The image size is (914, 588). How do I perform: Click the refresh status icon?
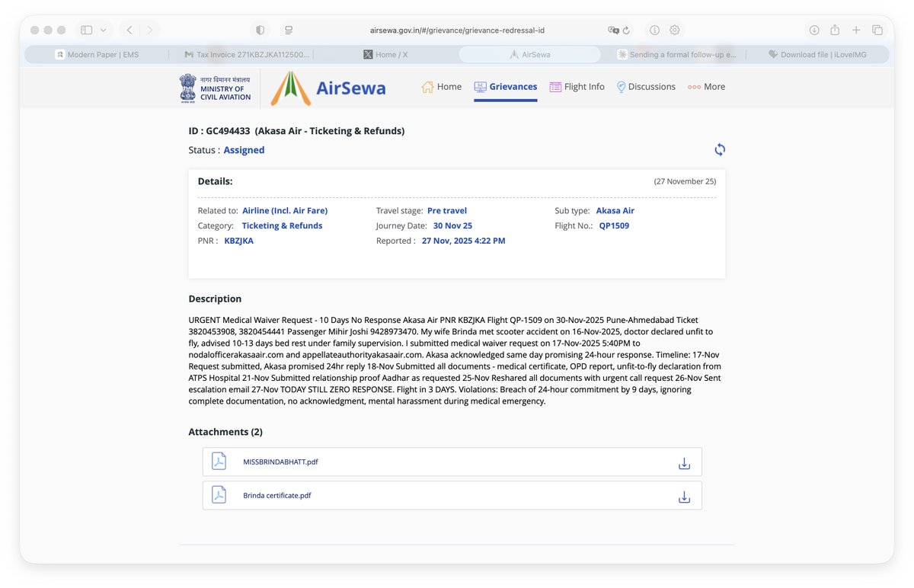(x=720, y=150)
